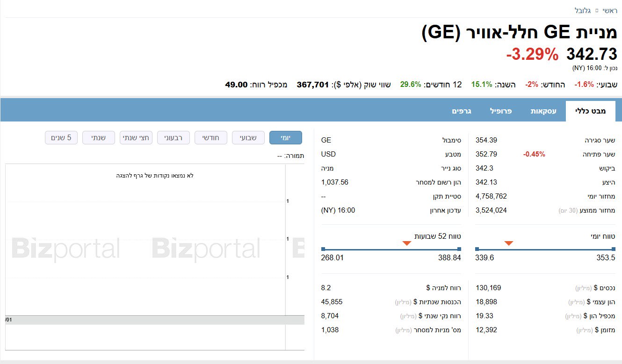Click the השנה return 15.1%
This screenshot has height=364, width=622.
pyautogui.click(x=482, y=85)
